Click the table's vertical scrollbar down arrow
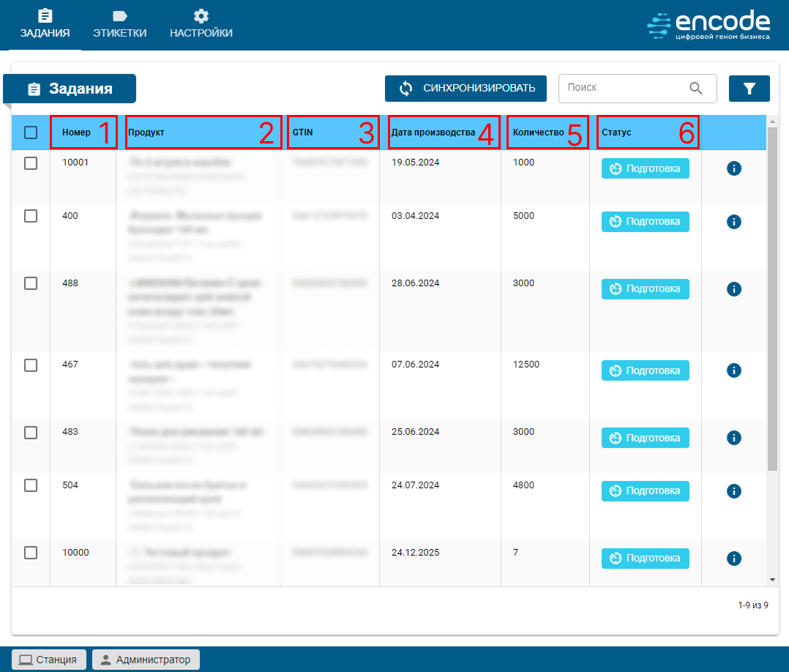 click(772, 579)
